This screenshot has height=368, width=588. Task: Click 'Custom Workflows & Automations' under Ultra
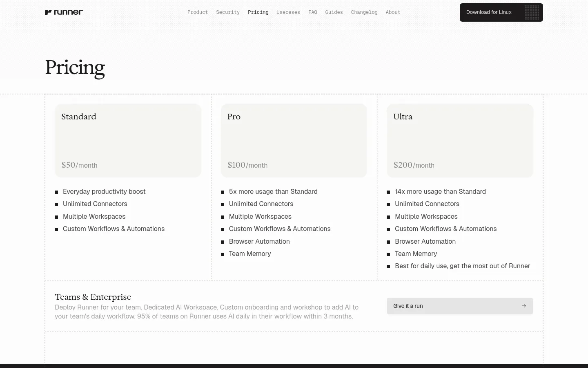tap(445, 229)
